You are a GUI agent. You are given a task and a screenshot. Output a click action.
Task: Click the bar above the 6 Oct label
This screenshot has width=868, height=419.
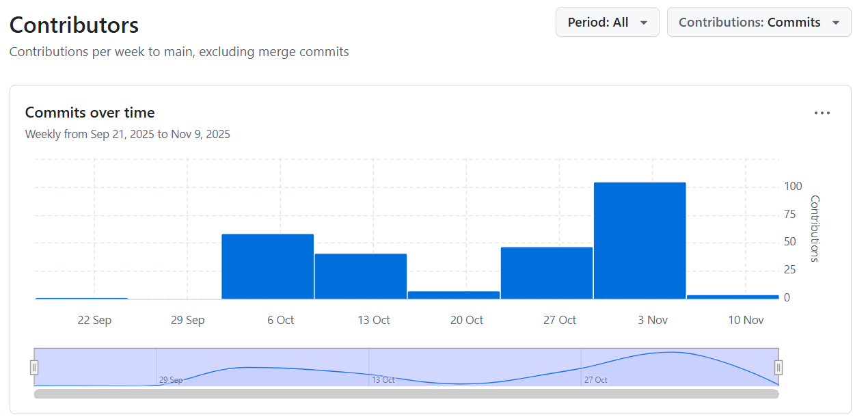pos(267,267)
